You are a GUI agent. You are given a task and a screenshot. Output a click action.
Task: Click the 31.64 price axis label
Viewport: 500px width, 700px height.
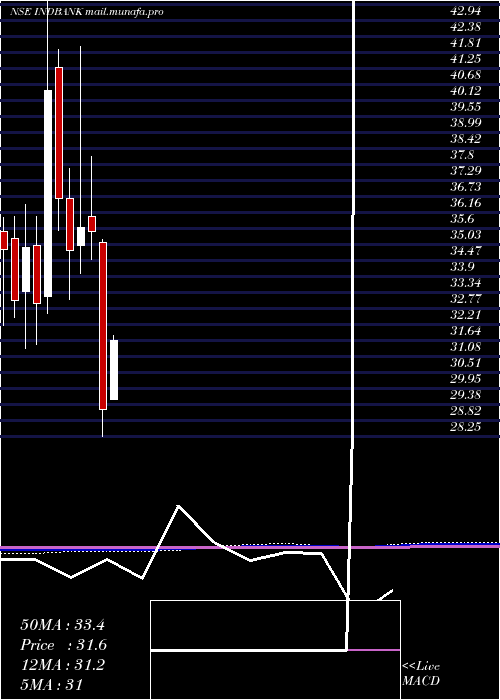[x=466, y=331]
